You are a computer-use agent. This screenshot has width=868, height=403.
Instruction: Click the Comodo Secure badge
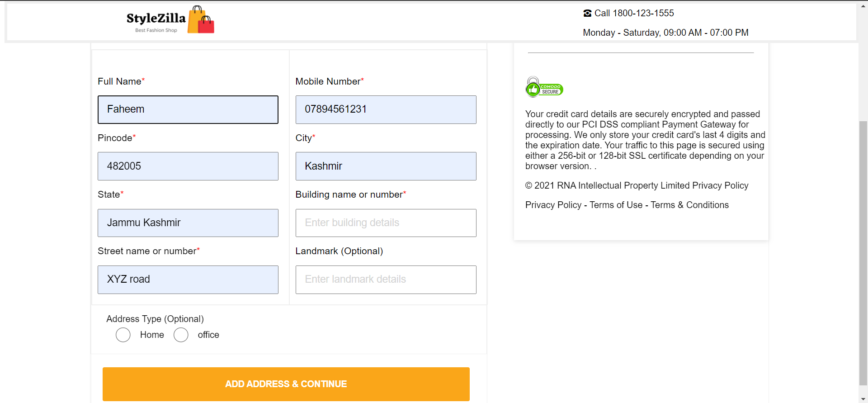pos(544,86)
